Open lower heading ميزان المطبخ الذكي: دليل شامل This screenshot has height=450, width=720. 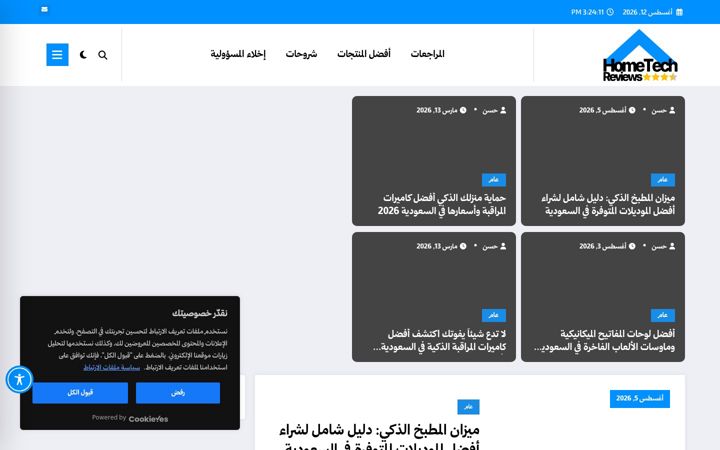tap(379, 438)
